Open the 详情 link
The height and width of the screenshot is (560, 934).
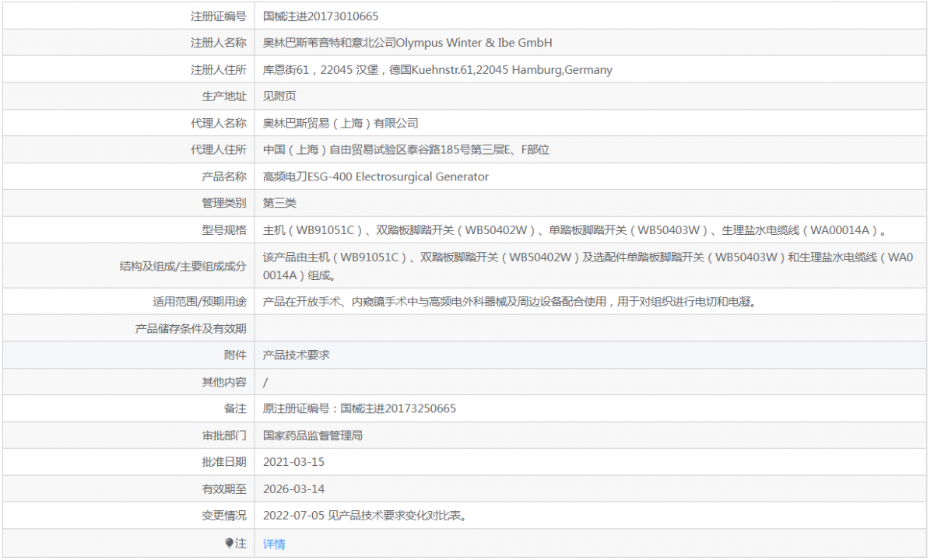coord(274,544)
